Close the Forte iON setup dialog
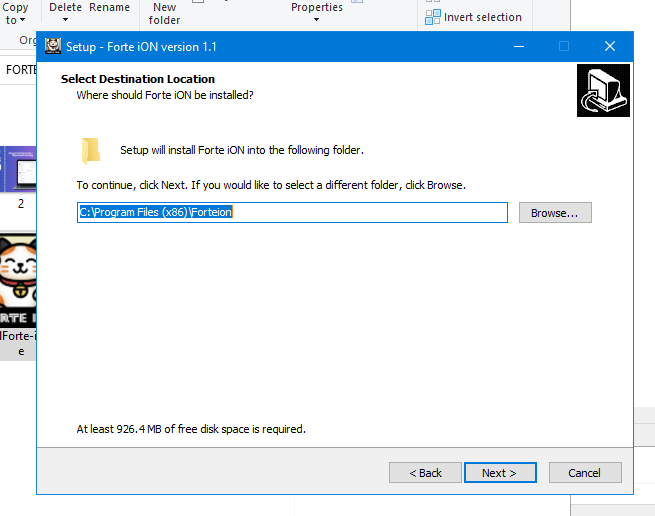The width and height of the screenshot is (655, 516). (x=609, y=46)
